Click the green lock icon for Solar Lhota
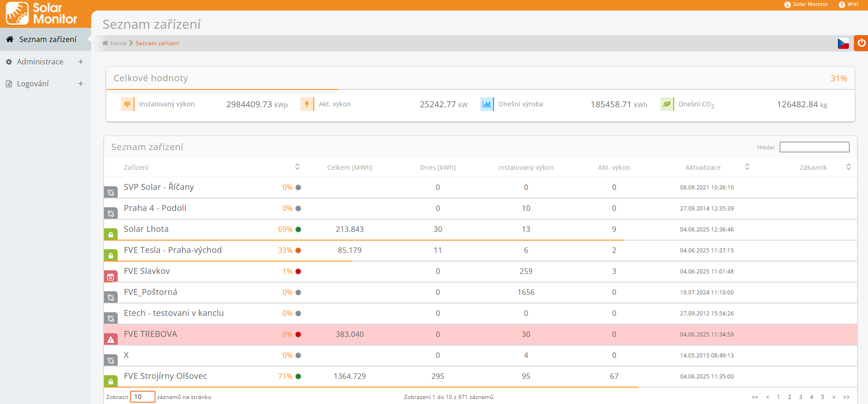The width and height of the screenshot is (868, 404). click(111, 234)
